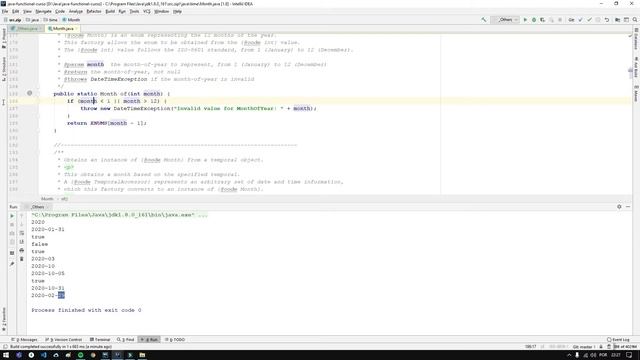Pin the Run tab

tap(12, 264)
